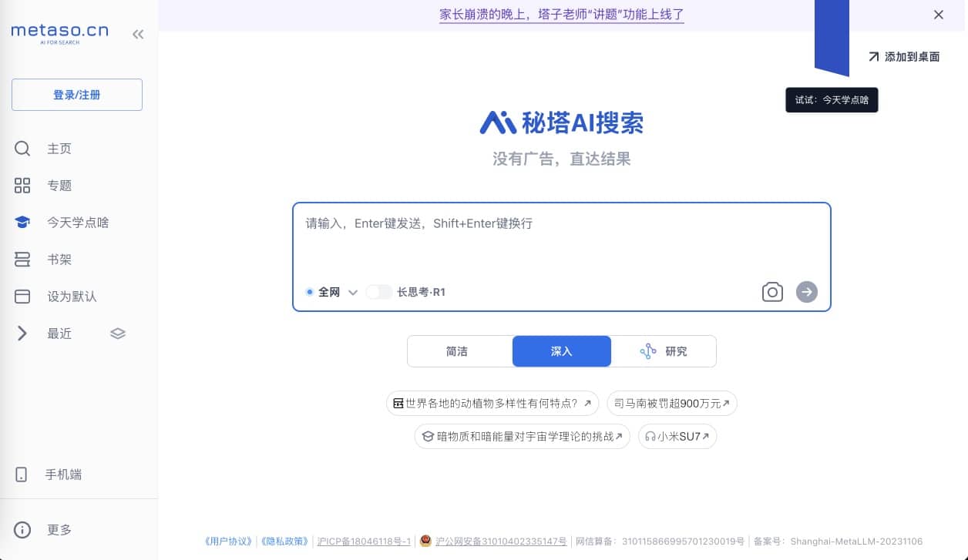Image resolution: width=968 pixels, height=560 pixels.
Task: Click suggestion 司马南被罚超900万元
Action: click(x=672, y=403)
